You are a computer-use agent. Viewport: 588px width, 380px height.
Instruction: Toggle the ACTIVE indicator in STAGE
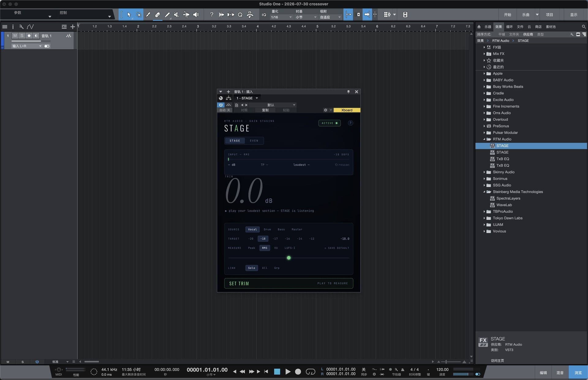click(x=330, y=123)
